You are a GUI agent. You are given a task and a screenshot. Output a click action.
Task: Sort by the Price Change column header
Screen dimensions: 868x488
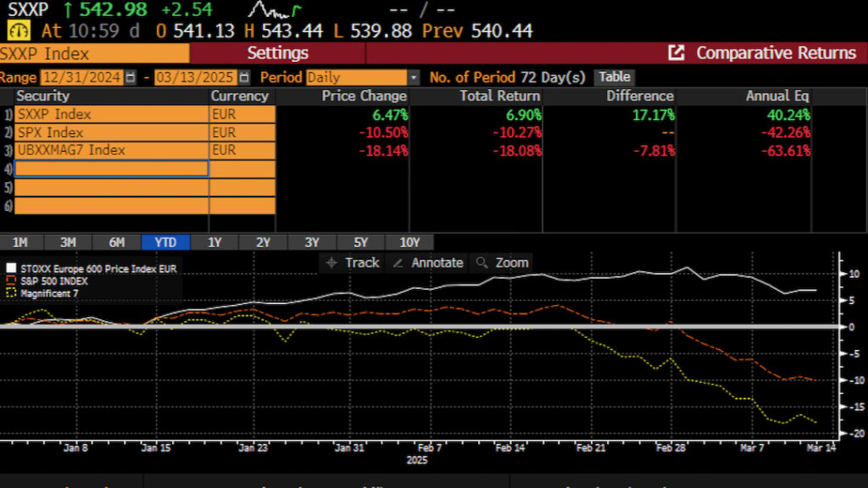364,96
